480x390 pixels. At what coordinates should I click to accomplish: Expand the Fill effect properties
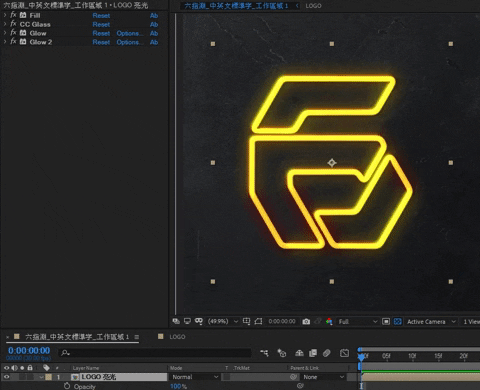(5, 15)
